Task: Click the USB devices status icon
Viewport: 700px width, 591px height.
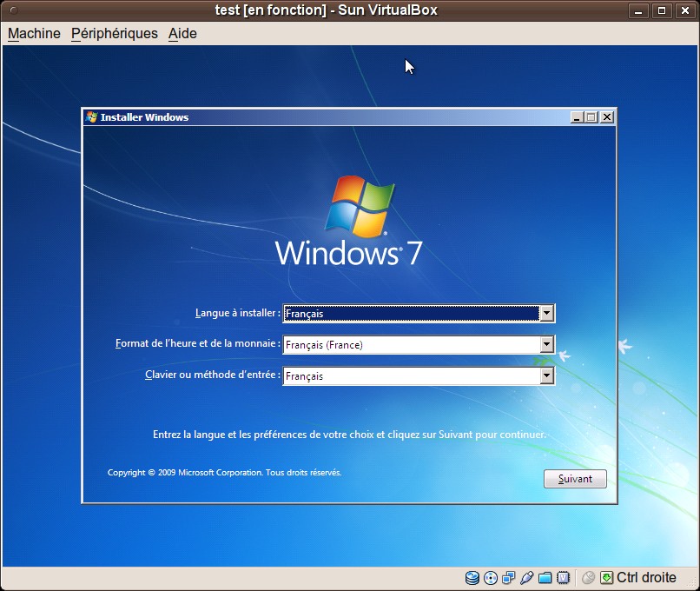Action: point(526,578)
